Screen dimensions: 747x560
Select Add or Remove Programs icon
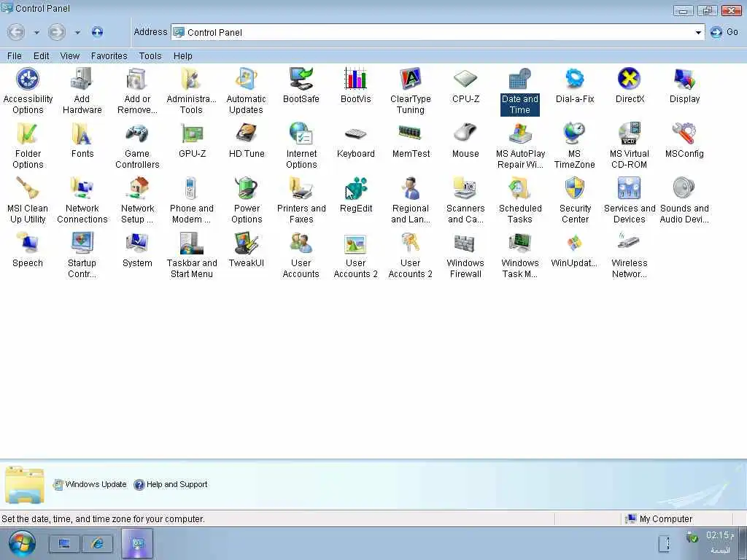[x=136, y=79]
